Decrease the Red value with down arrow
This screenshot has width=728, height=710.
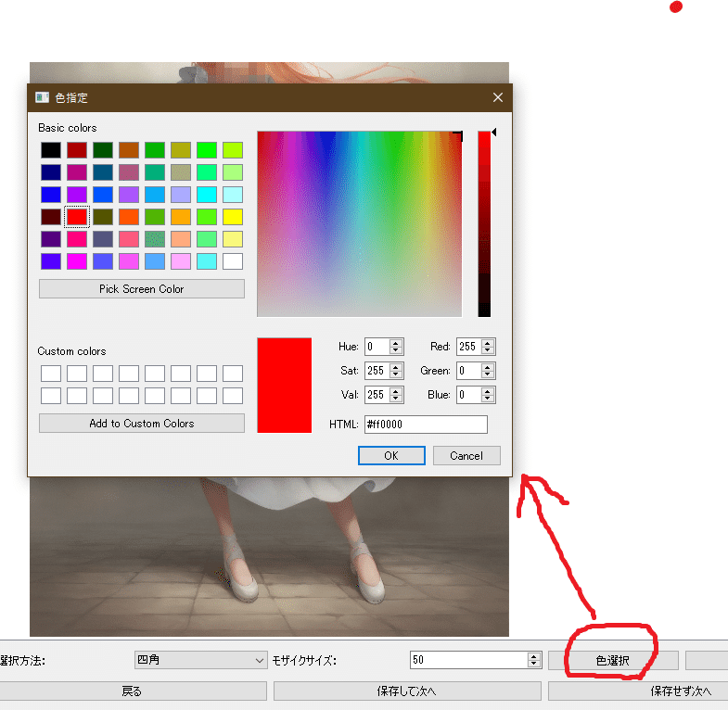tap(488, 350)
